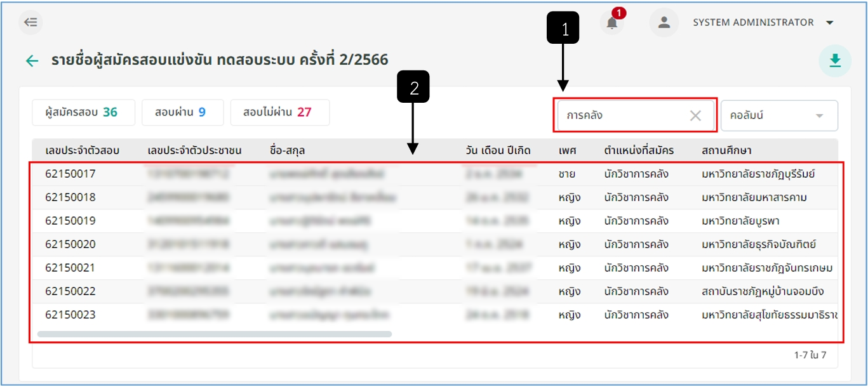Select row for มหาวิทยาลัยบูรพา
868x387 pixels.
point(435,221)
